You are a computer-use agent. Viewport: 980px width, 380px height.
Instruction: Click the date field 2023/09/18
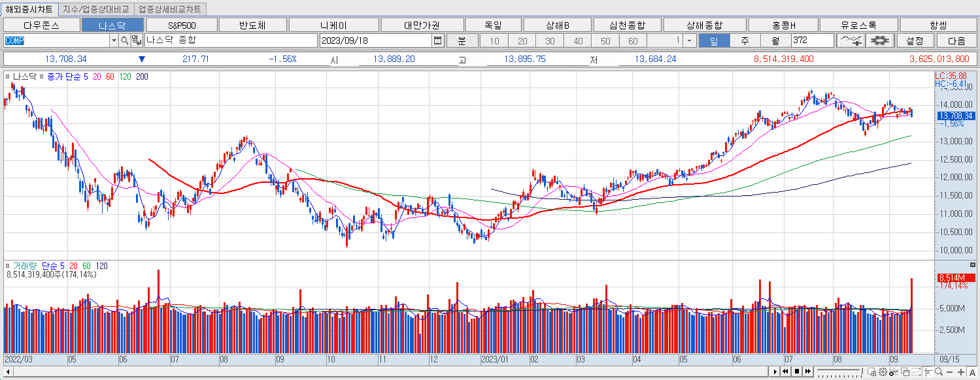pos(376,40)
